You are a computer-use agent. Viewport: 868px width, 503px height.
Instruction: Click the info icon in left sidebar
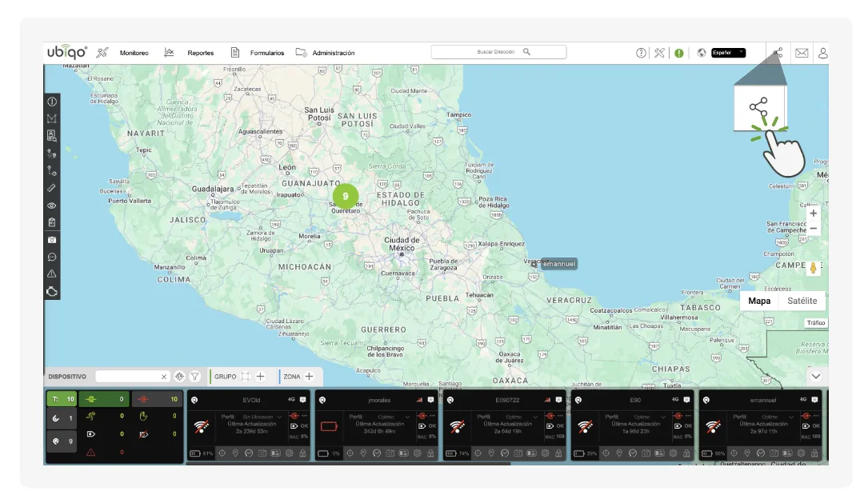pos(52,102)
